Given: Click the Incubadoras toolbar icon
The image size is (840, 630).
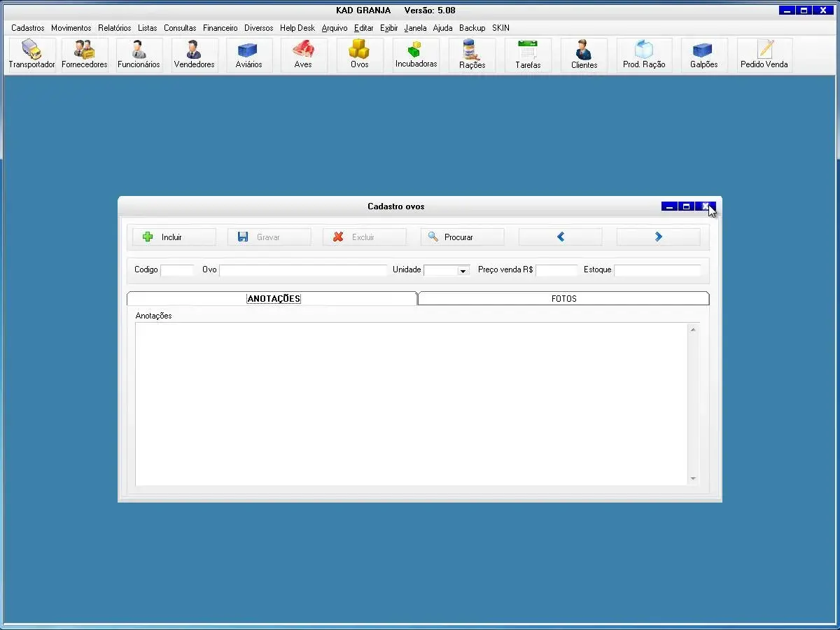Looking at the screenshot, I should (x=416, y=55).
